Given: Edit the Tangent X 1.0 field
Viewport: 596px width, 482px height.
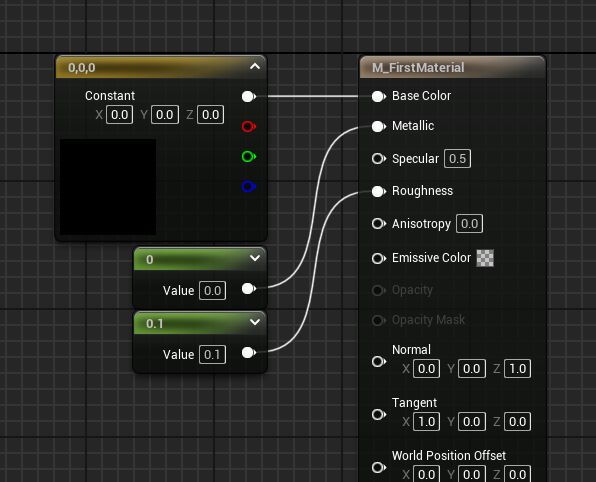Looking at the screenshot, I should [x=426, y=422].
